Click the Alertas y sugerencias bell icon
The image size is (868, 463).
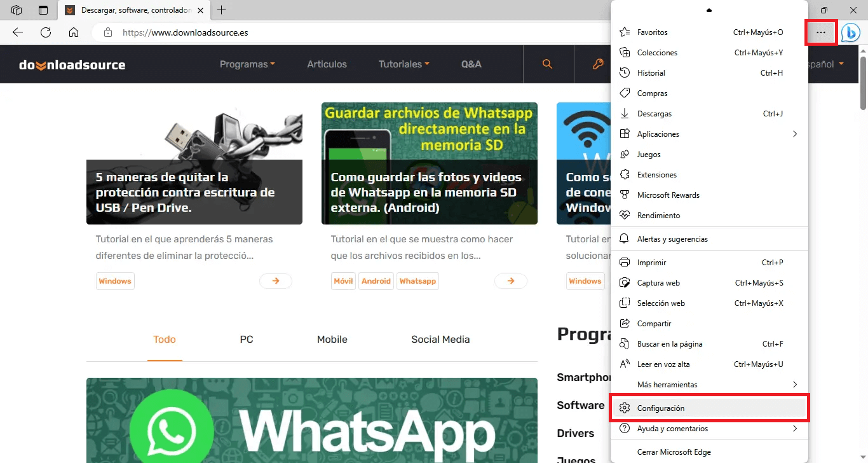pos(625,238)
